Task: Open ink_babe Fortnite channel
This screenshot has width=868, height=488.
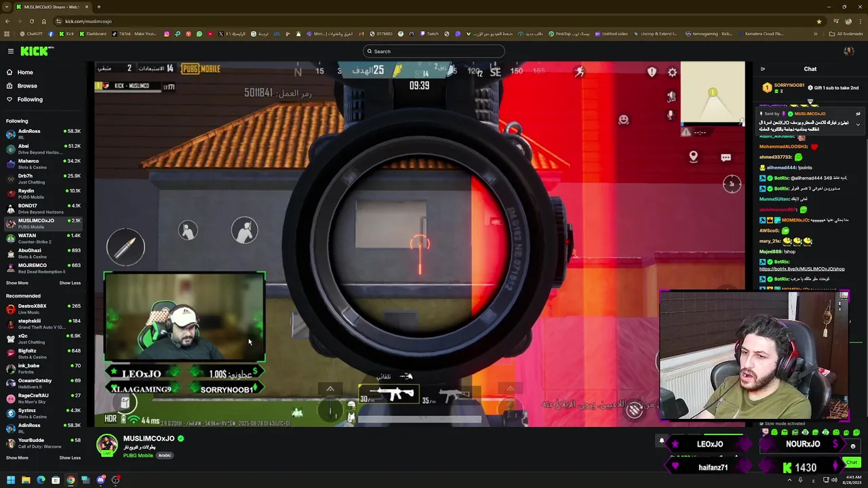Action: click(x=43, y=369)
